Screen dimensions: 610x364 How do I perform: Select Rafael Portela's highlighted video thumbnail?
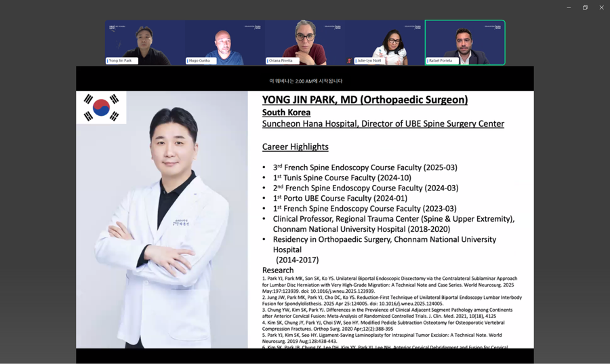click(465, 43)
